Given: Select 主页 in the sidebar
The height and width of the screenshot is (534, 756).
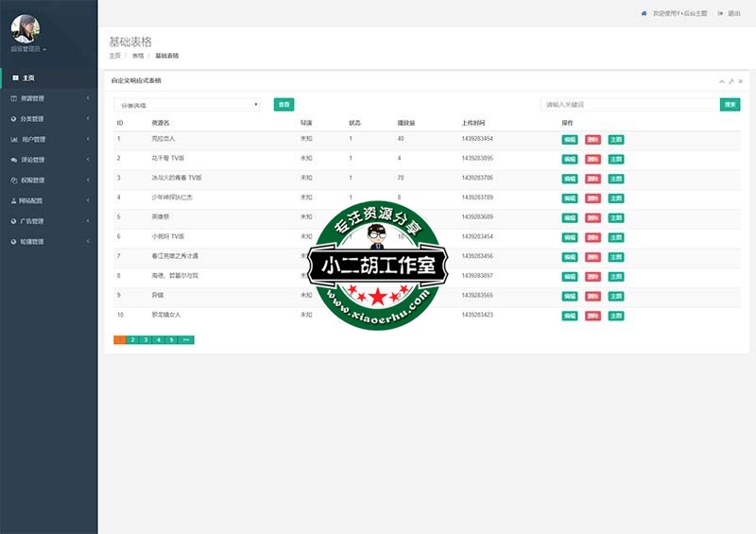Looking at the screenshot, I should [28, 78].
